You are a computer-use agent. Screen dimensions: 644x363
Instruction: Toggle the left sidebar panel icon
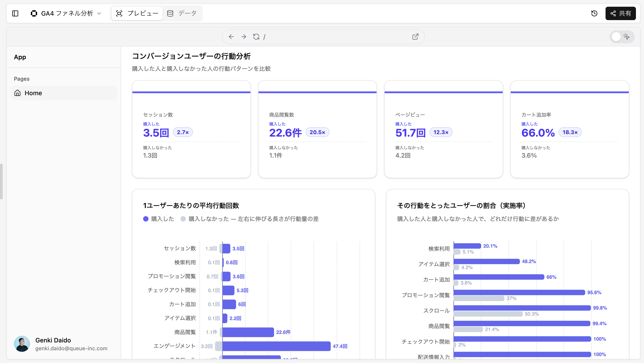pyautogui.click(x=15, y=13)
